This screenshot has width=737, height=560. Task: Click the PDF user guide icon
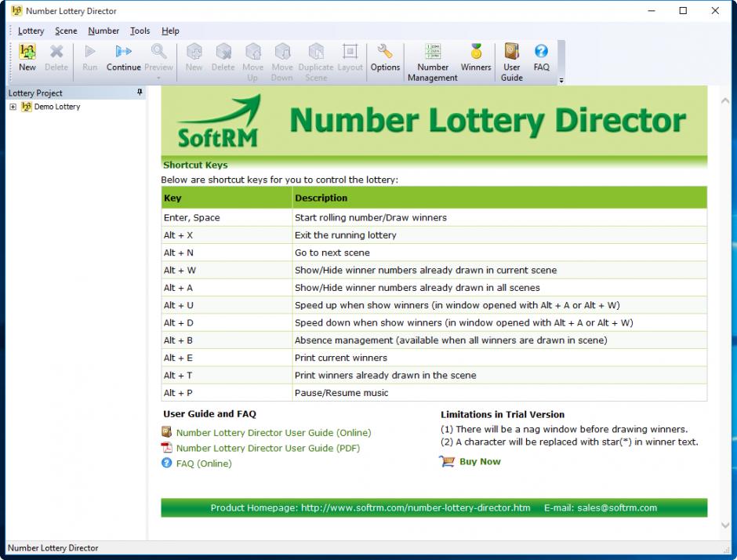coord(167,447)
